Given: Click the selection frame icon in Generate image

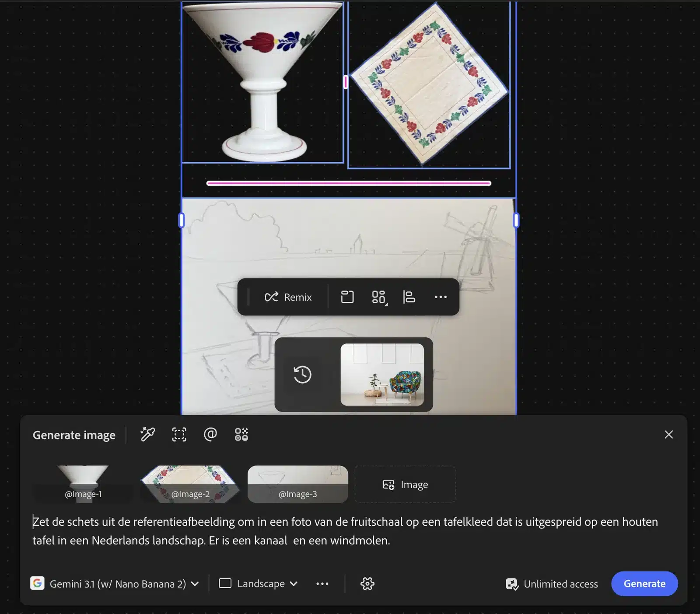Looking at the screenshot, I should (179, 434).
